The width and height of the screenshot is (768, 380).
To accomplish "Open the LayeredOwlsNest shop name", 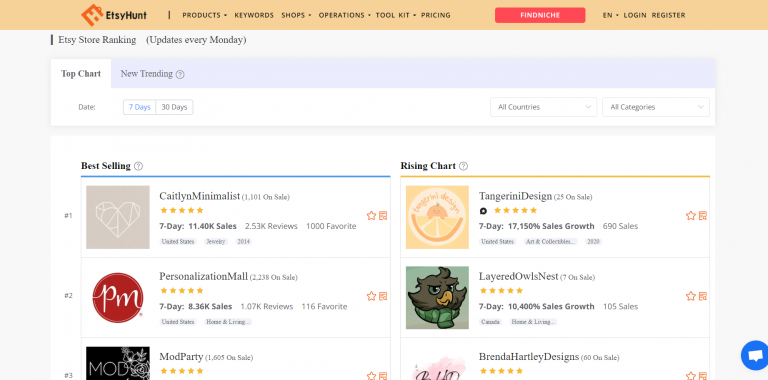I will [x=519, y=276].
